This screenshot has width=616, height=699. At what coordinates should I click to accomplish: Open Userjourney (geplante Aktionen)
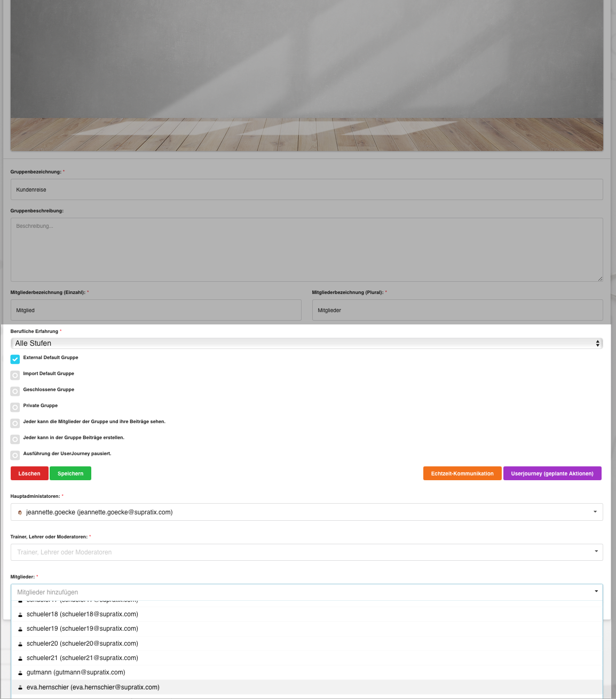pyautogui.click(x=552, y=473)
